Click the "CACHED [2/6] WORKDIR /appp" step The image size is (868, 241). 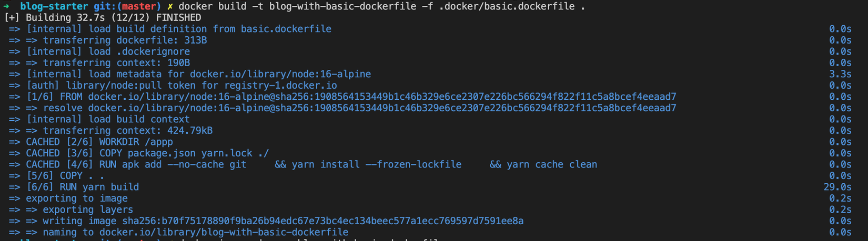[x=99, y=142]
